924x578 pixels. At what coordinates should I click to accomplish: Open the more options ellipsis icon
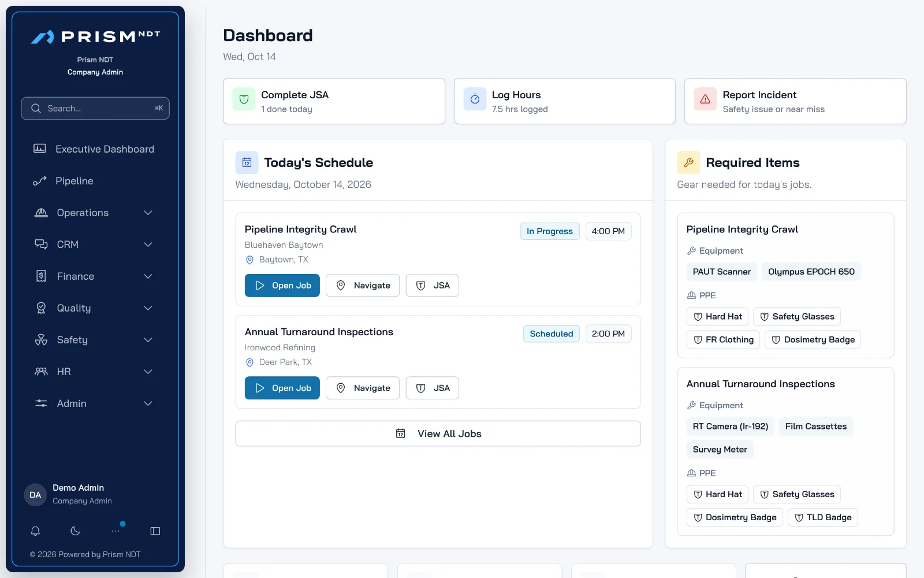(115, 531)
